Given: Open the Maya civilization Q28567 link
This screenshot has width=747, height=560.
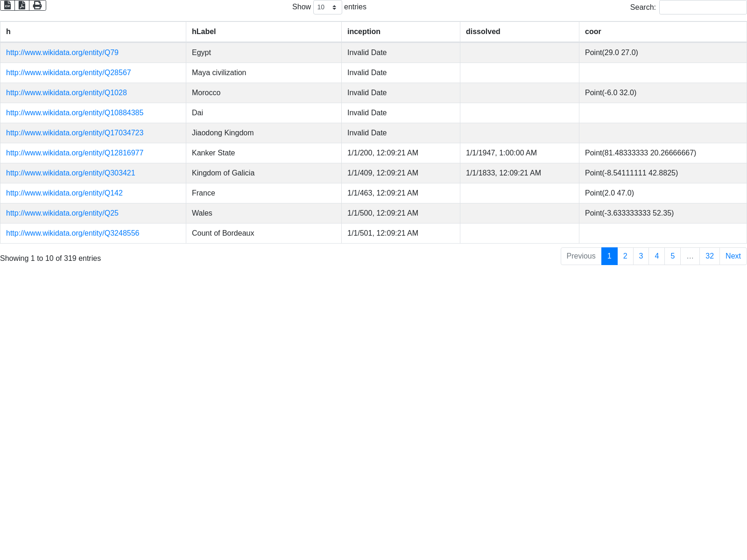Looking at the screenshot, I should [68, 73].
